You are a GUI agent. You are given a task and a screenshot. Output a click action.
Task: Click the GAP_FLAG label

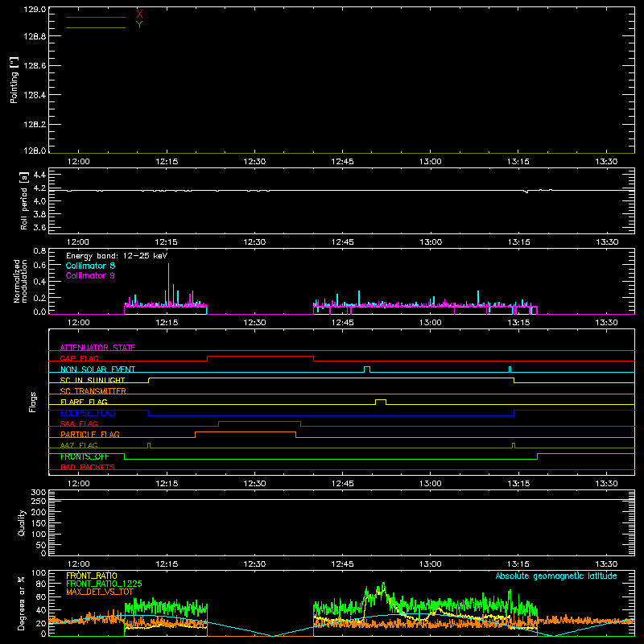click(79, 358)
